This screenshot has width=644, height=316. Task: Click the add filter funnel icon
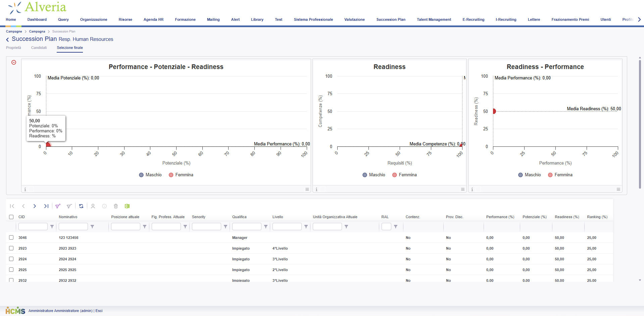58,206
